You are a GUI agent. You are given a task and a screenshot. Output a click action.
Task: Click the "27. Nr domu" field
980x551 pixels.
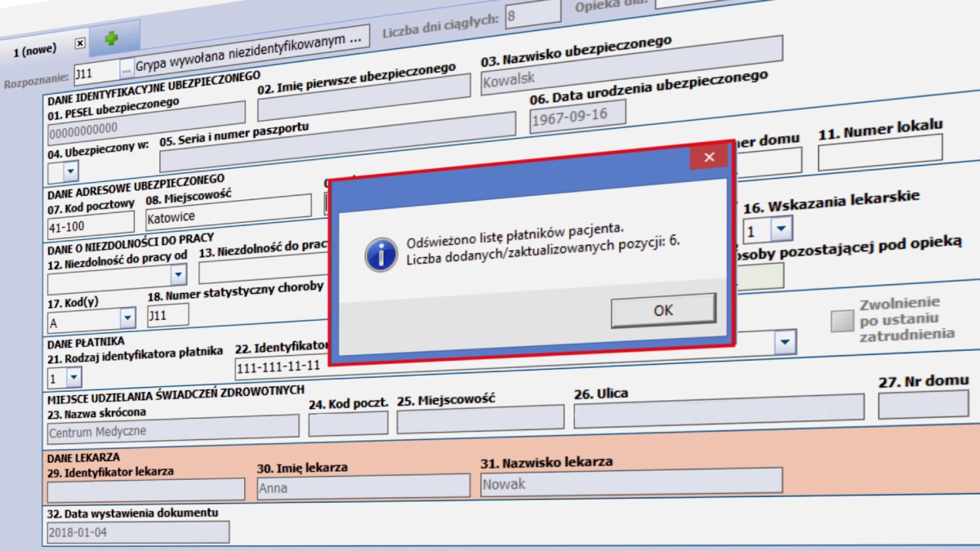point(924,404)
